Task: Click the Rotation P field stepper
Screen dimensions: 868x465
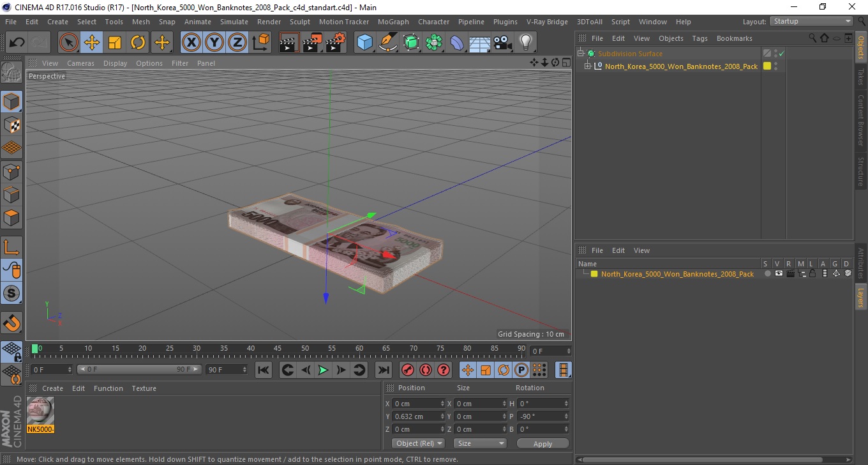Action: pyautogui.click(x=566, y=416)
